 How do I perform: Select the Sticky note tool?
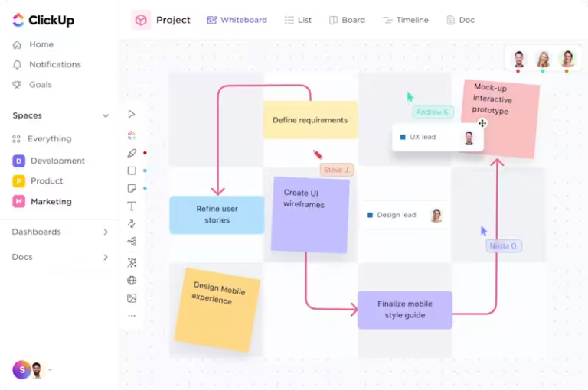pos(132,188)
